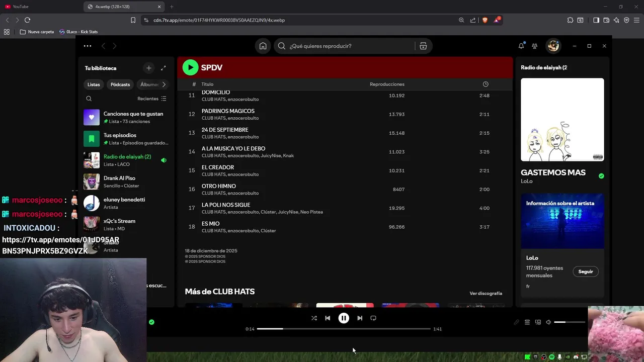Open Ver discografía link
The image size is (644, 362).
[486, 293]
